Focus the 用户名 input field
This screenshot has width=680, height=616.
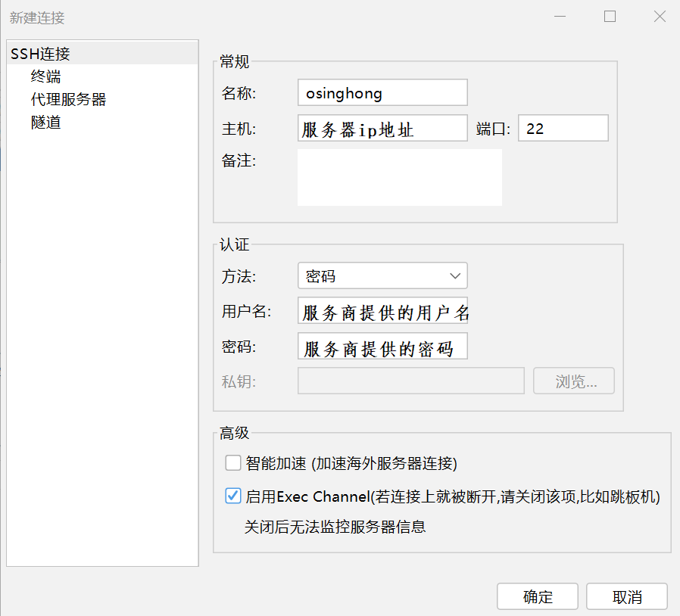pos(382,311)
